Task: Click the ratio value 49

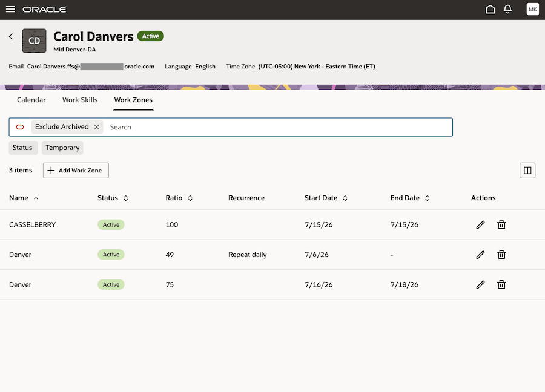Action: [x=170, y=255]
